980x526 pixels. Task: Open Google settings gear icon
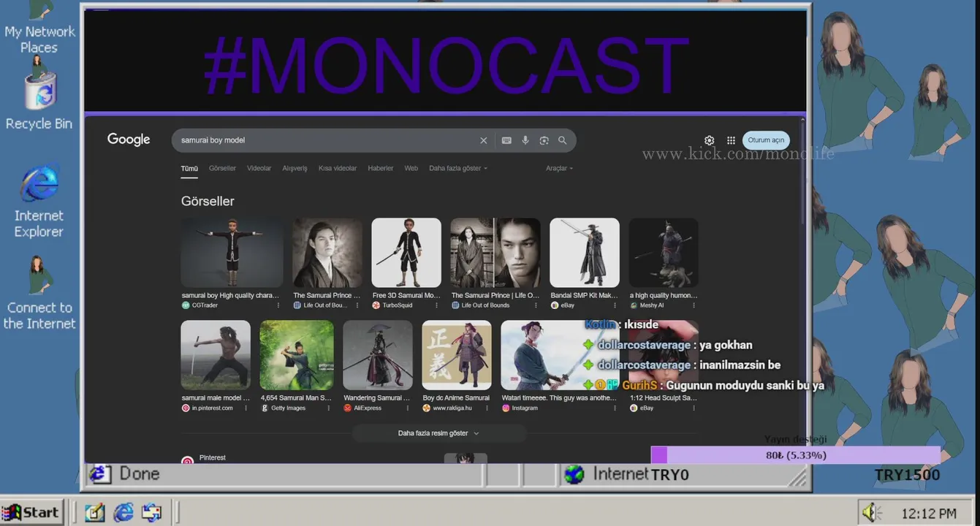(x=709, y=140)
